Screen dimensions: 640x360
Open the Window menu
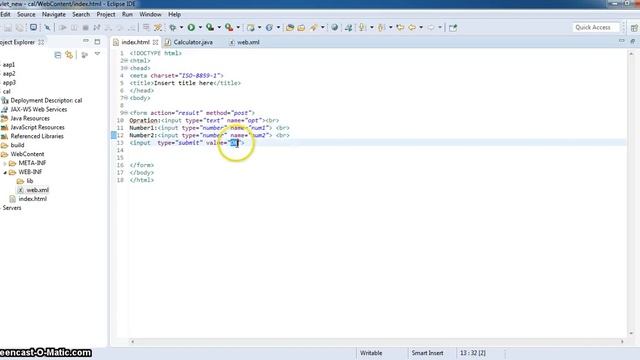[150, 14]
